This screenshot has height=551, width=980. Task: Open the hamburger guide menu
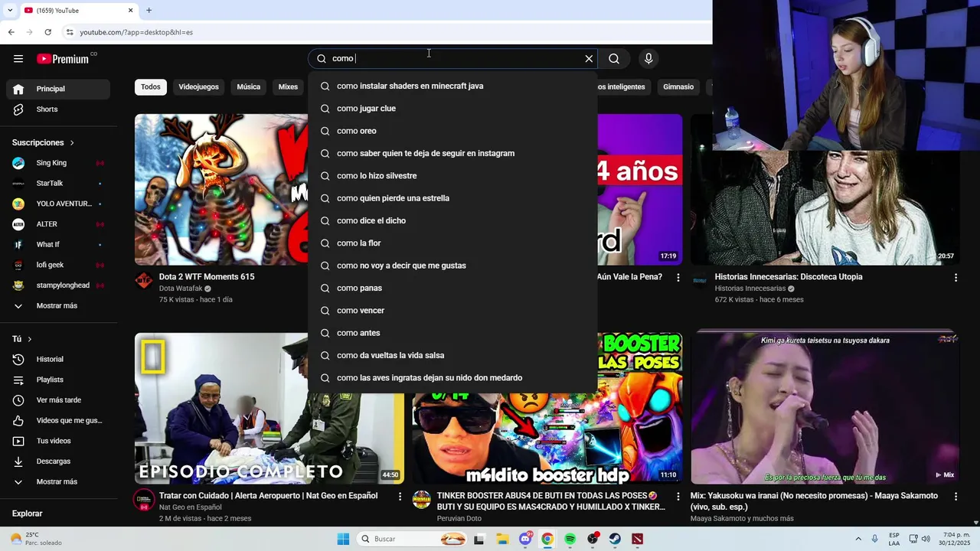tap(18, 59)
